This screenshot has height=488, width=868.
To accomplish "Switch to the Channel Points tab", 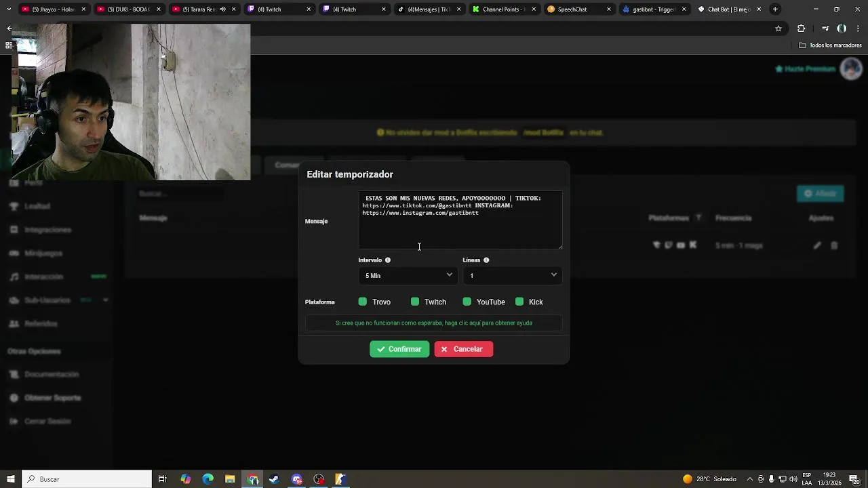I will (x=503, y=9).
